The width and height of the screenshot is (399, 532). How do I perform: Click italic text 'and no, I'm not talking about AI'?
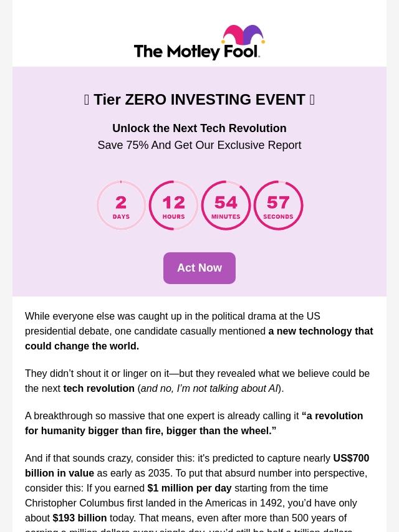point(209,388)
